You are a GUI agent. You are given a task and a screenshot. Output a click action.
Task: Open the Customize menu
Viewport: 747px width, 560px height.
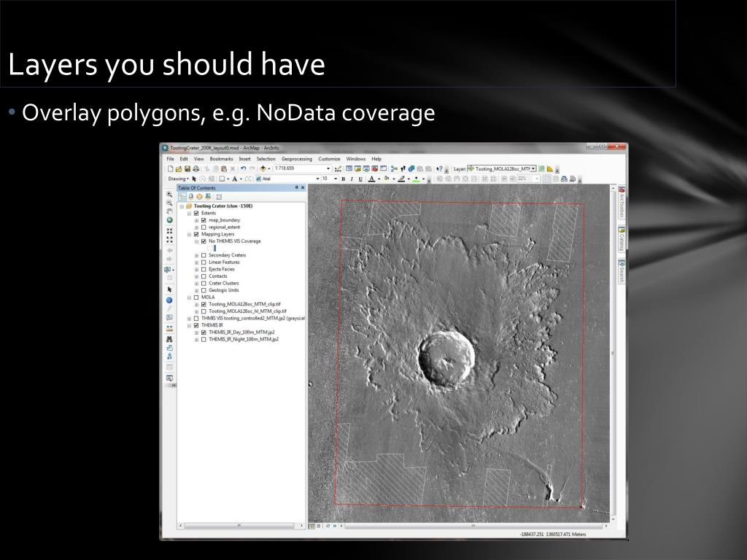329,159
